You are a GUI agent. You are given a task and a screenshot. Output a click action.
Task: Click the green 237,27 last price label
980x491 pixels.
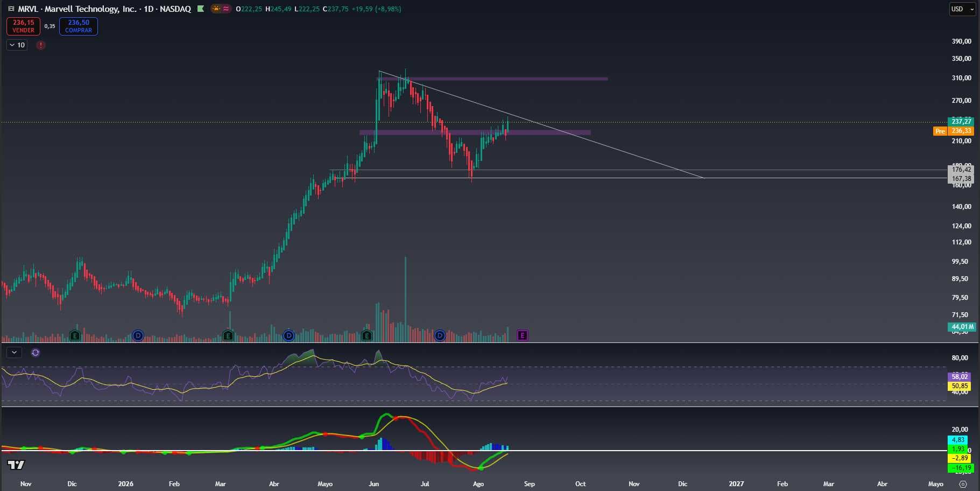point(961,122)
